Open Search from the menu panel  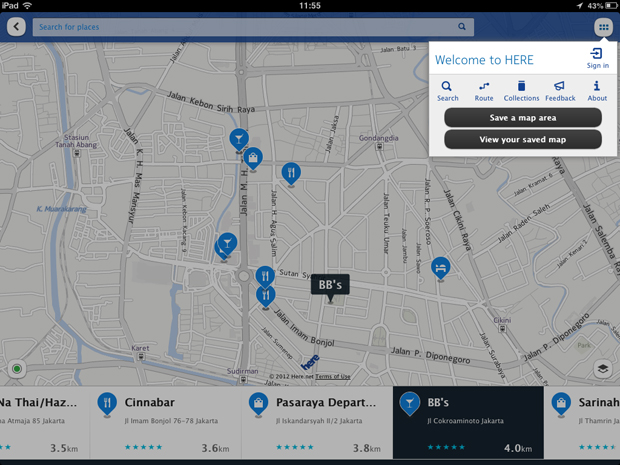click(x=447, y=91)
